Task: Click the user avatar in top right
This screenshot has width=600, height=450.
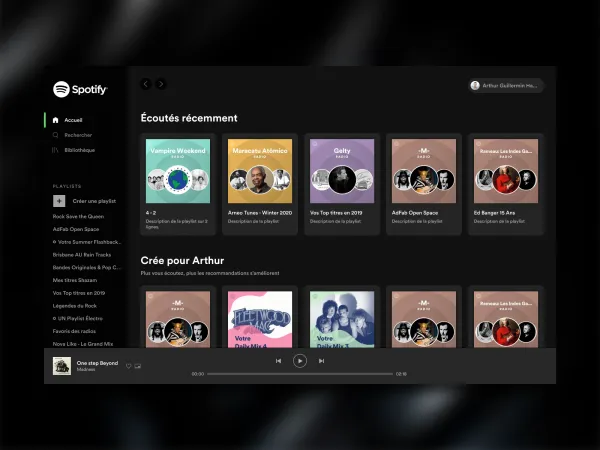Action: click(x=475, y=85)
